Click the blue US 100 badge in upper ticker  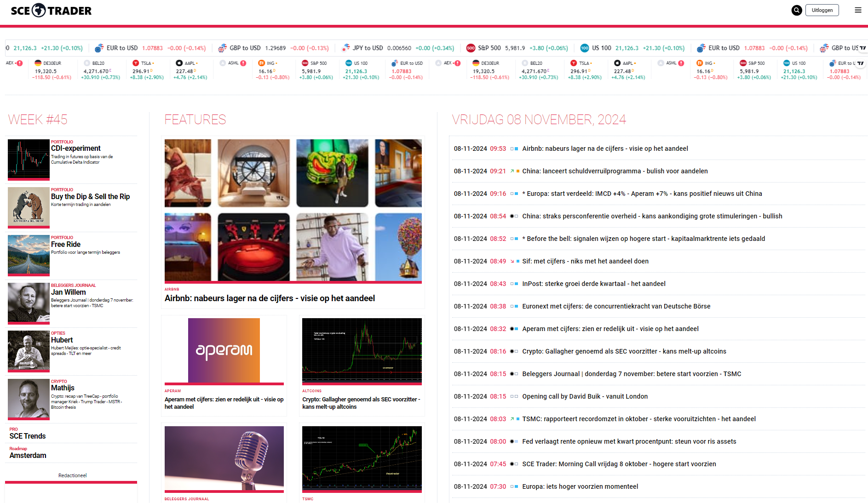point(585,48)
